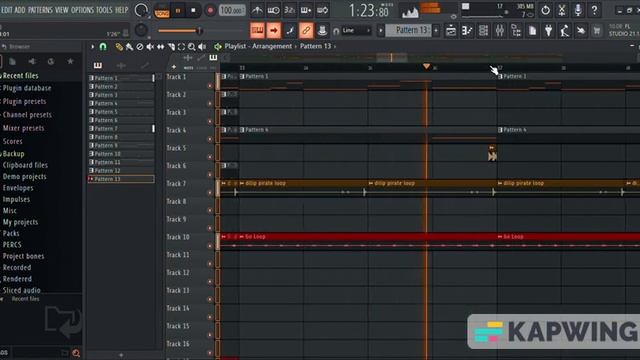This screenshot has height=360, width=640.
Task: Select Pattern 13 in picker list
Action: [x=121, y=179]
